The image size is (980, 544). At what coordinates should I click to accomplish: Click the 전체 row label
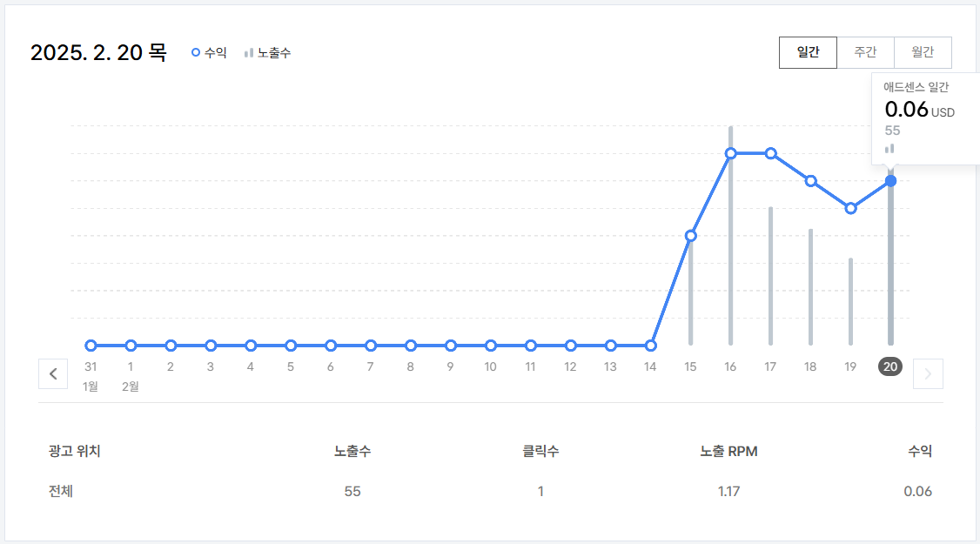[61, 492]
